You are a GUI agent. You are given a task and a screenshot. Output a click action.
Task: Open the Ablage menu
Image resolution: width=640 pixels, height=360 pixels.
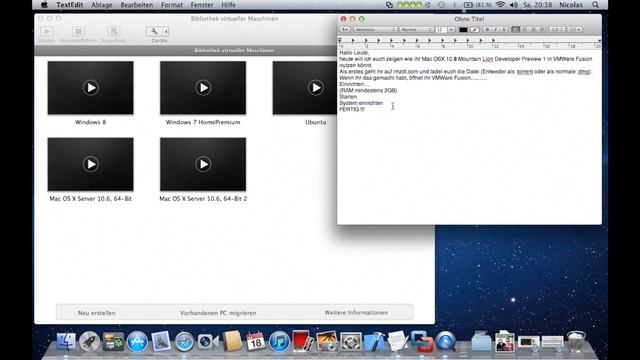[x=101, y=5]
